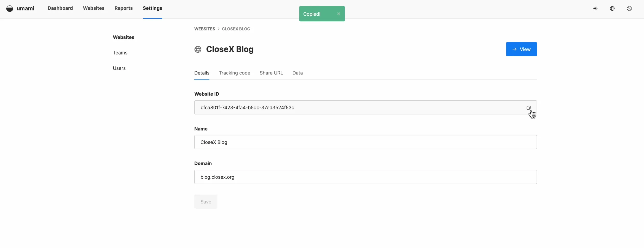The image size is (644, 248).
Task: Open the language globe menu
Action: 612,9
